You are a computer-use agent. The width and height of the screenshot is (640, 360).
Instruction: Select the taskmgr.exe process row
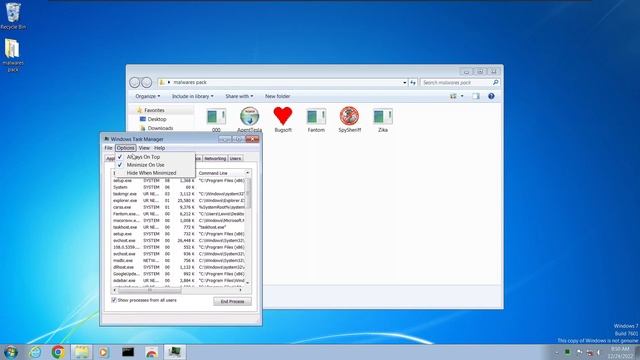[179, 194]
